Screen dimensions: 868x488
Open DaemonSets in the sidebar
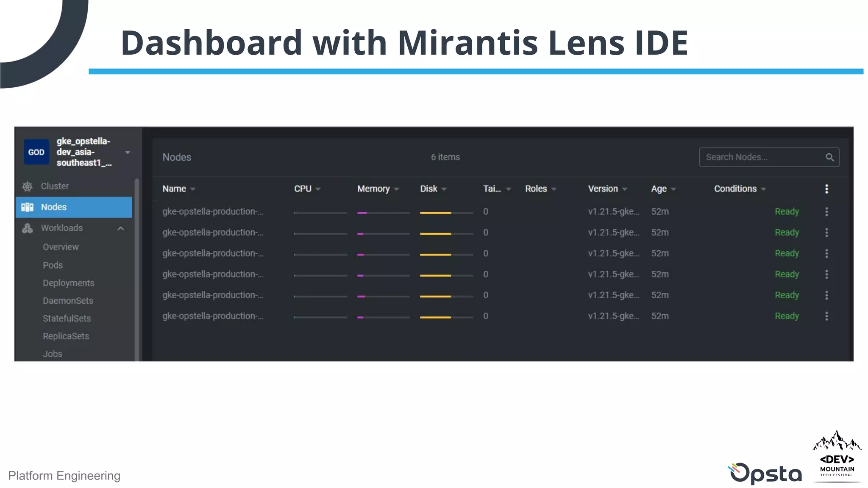click(x=68, y=301)
